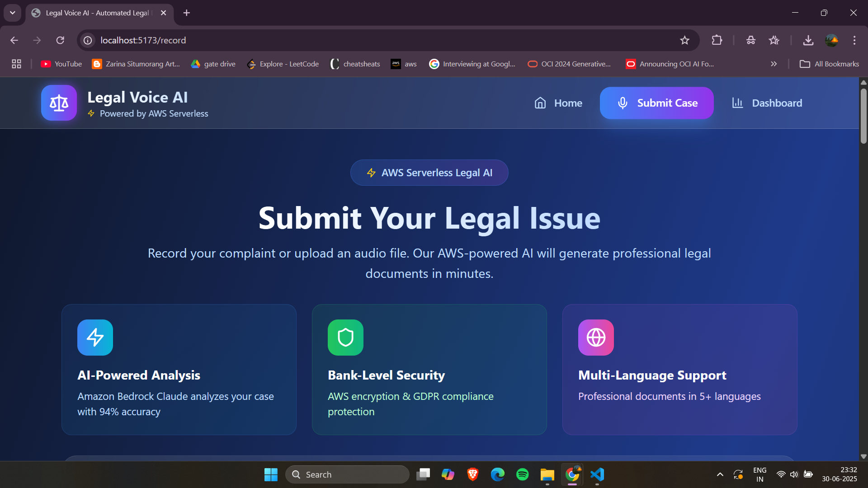Click the green shield security icon

[345, 338]
